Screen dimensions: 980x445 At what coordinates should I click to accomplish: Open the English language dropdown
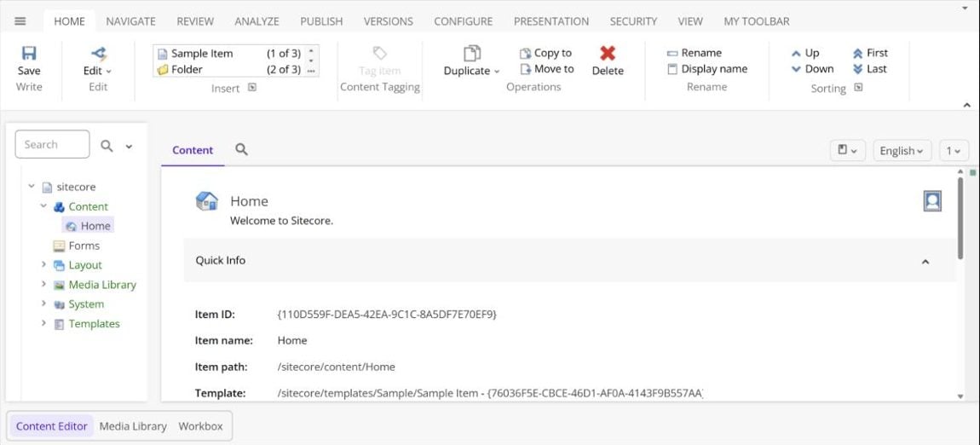[902, 151]
